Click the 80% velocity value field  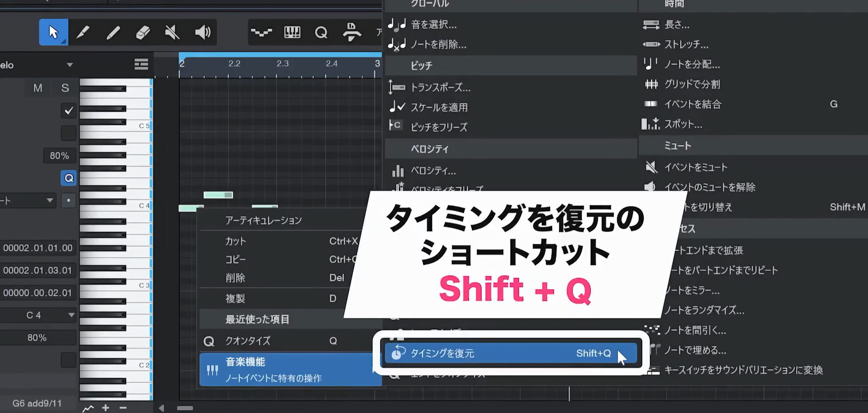59,156
